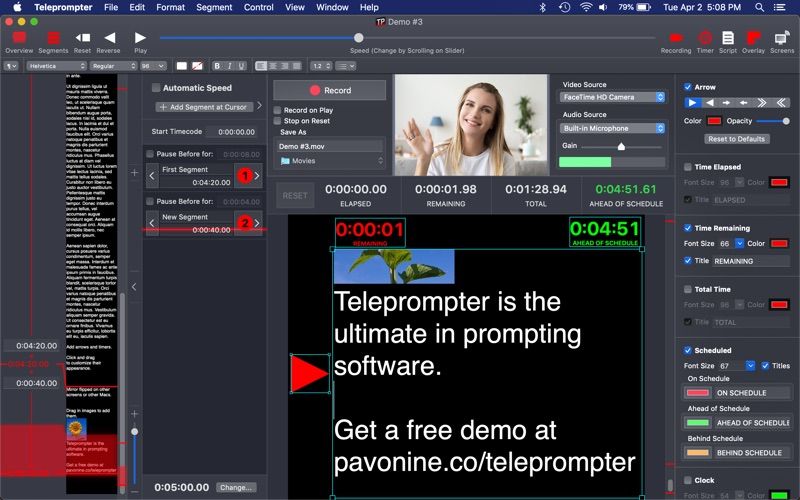Toggle the Titles checkbox under Scheduled
Screen dimensions: 800x500
(765, 365)
